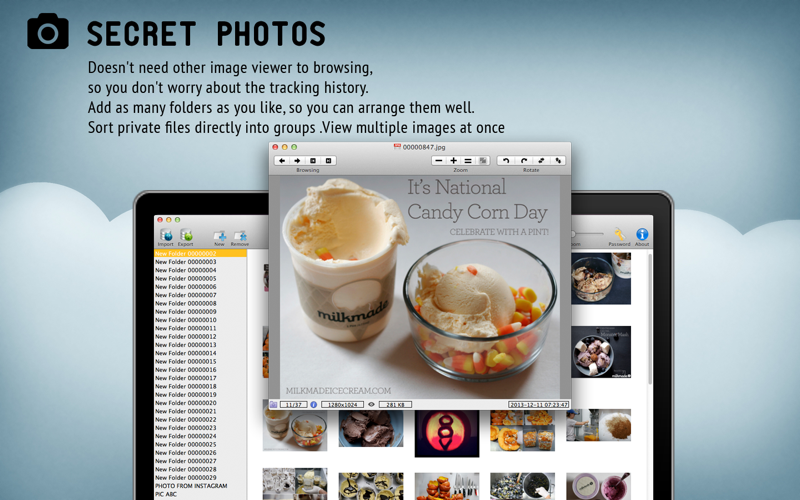Click the 11/37 image counter field
The image size is (800, 500).
pos(293,405)
